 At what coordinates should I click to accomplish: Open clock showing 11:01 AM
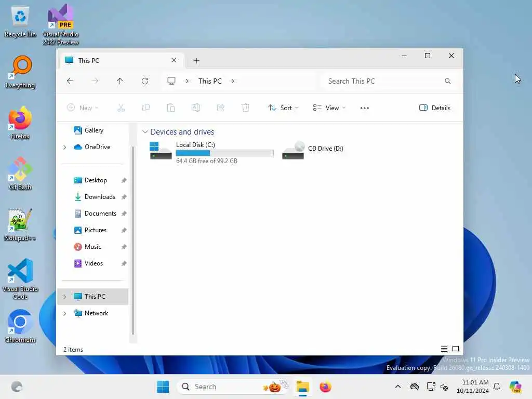pos(473,387)
